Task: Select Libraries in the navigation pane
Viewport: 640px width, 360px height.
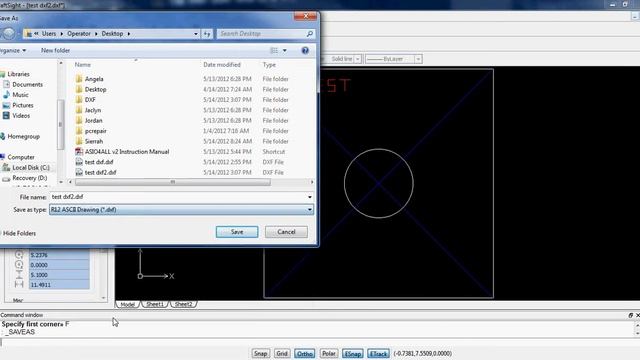Action: (18, 74)
